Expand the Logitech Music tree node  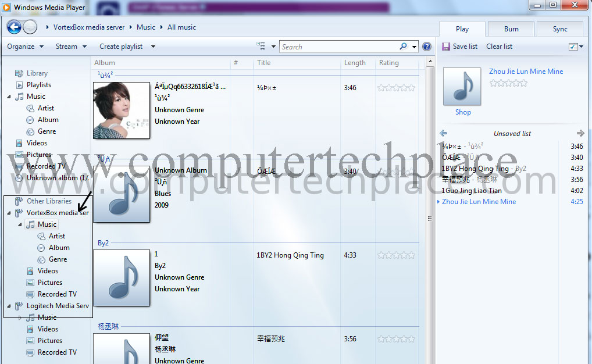coord(20,317)
